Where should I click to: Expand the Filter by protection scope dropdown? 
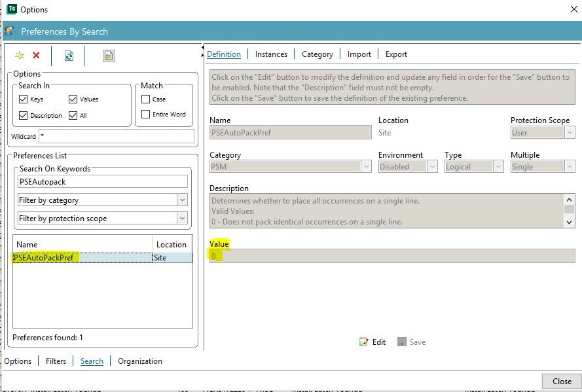182,218
